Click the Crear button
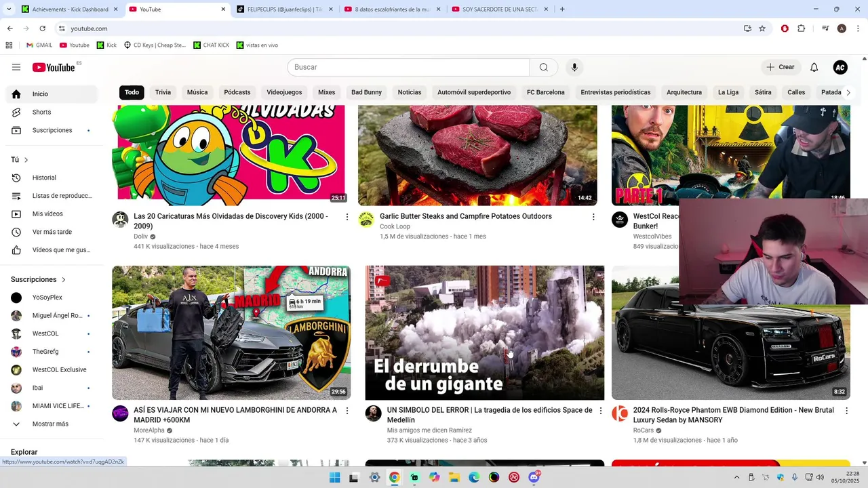This screenshot has width=868, height=488. [x=781, y=67]
